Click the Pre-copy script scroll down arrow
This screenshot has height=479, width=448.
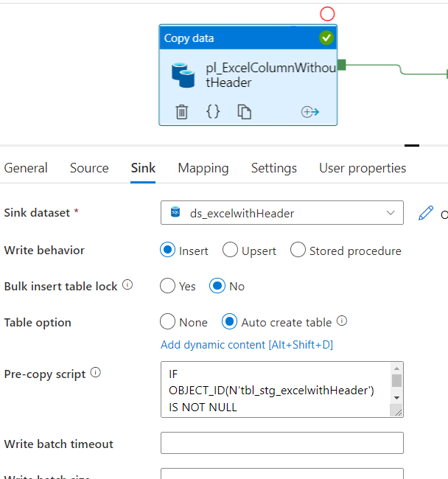coord(396,398)
